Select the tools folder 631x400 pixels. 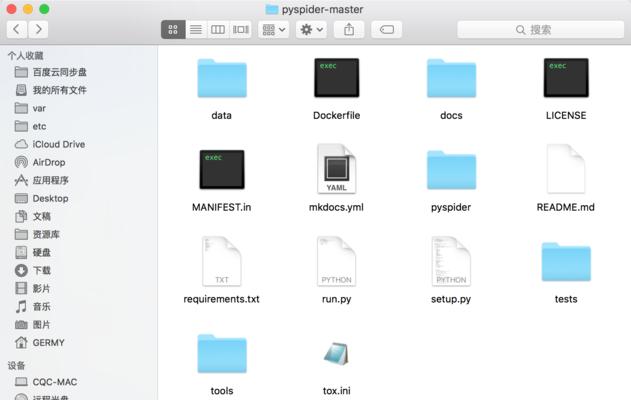[x=222, y=353]
